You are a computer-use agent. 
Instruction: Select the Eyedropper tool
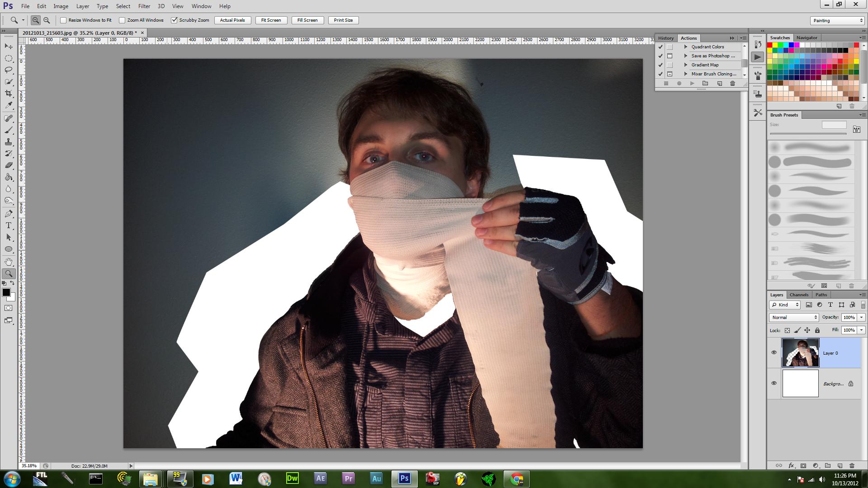pos(9,105)
